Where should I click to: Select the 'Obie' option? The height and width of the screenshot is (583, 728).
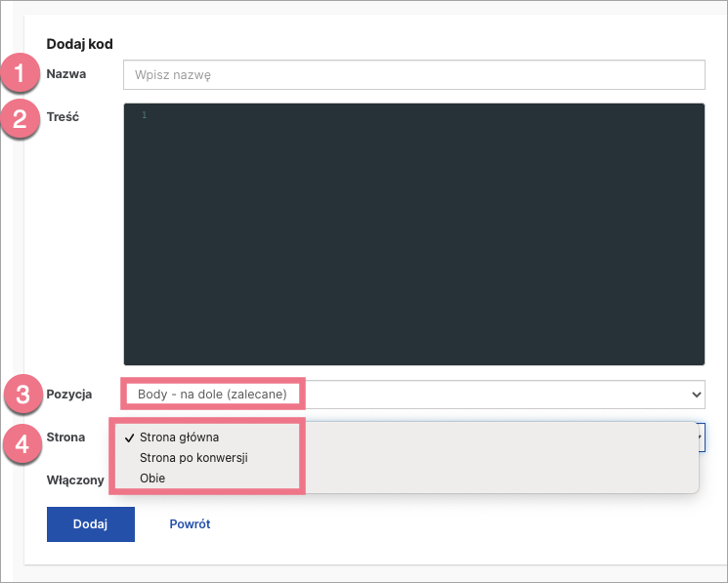coord(152,478)
